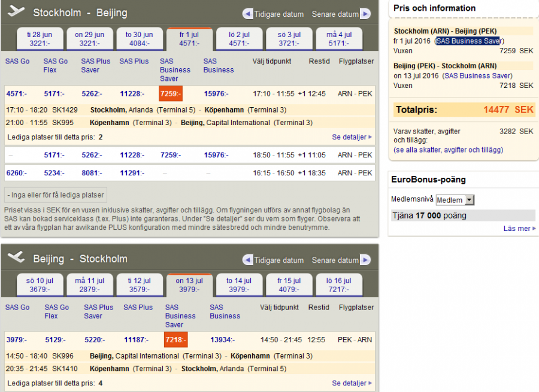
Task: Click the later-date arrow for Beijing - Stockholm
Action: pos(365,260)
